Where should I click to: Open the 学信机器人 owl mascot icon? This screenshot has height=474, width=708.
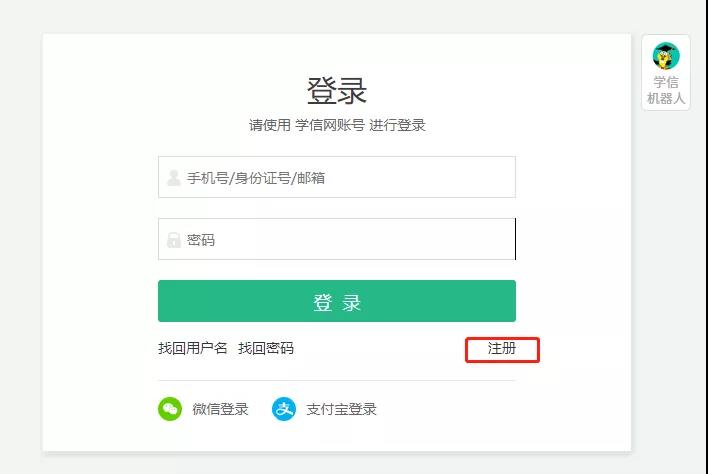coord(666,56)
